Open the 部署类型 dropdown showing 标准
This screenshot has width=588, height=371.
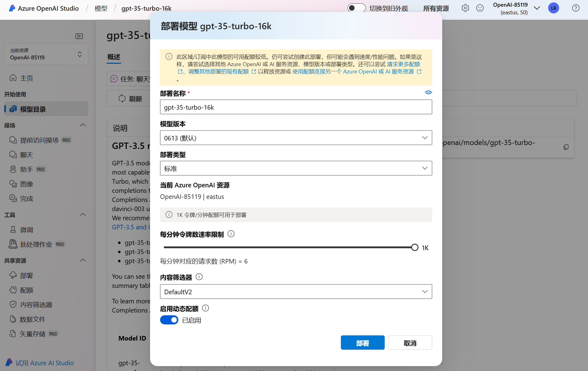tap(296, 168)
